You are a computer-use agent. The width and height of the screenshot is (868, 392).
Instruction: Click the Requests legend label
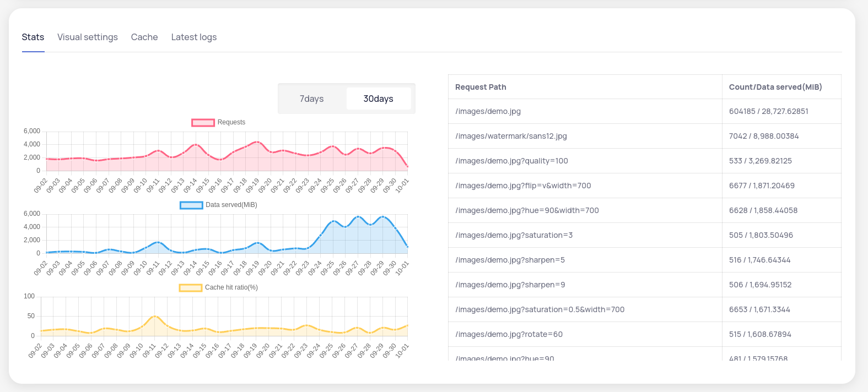point(231,122)
